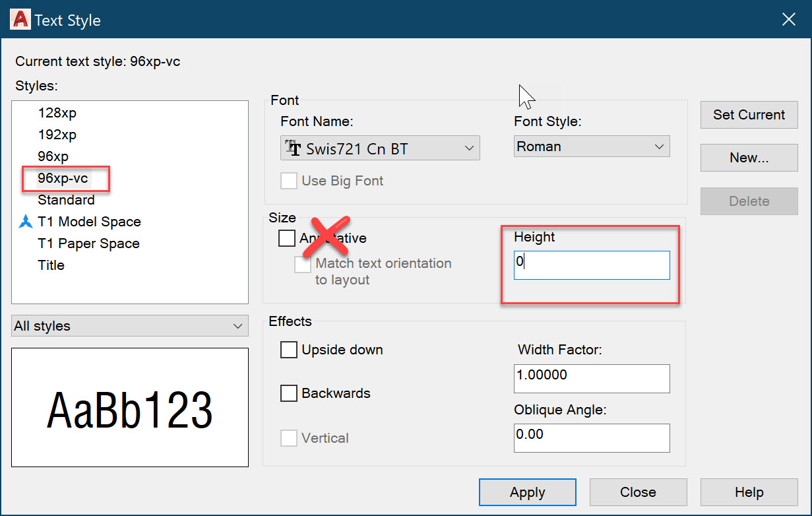
Task: Enable the Backwards effect
Action: [x=288, y=393]
